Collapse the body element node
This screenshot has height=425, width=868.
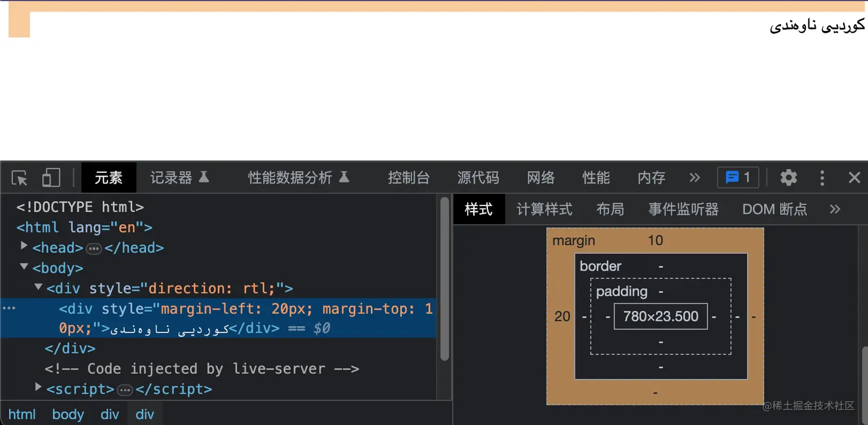pos(24,266)
